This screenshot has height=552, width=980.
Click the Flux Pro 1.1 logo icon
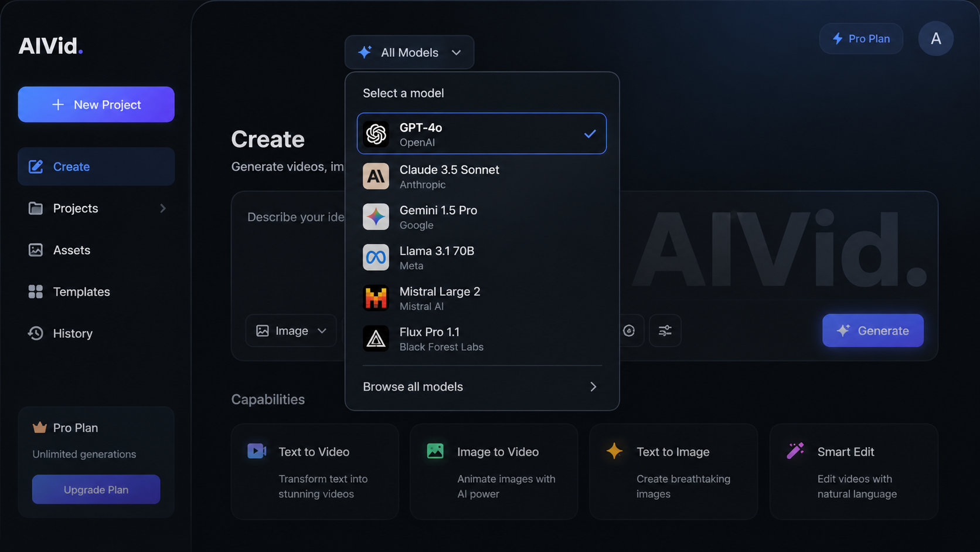click(376, 338)
